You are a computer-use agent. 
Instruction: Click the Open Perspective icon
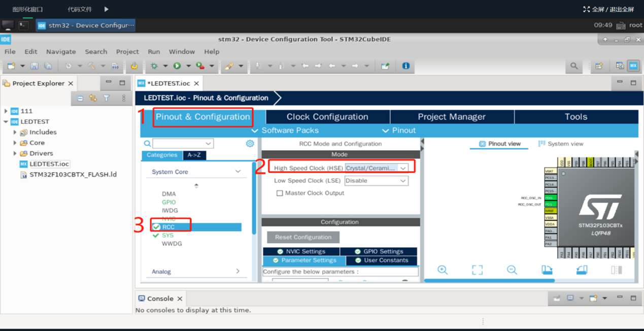tap(599, 66)
